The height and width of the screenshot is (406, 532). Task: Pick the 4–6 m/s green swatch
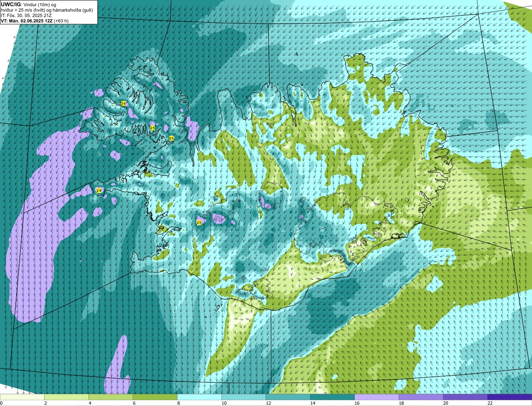pos(111,397)
